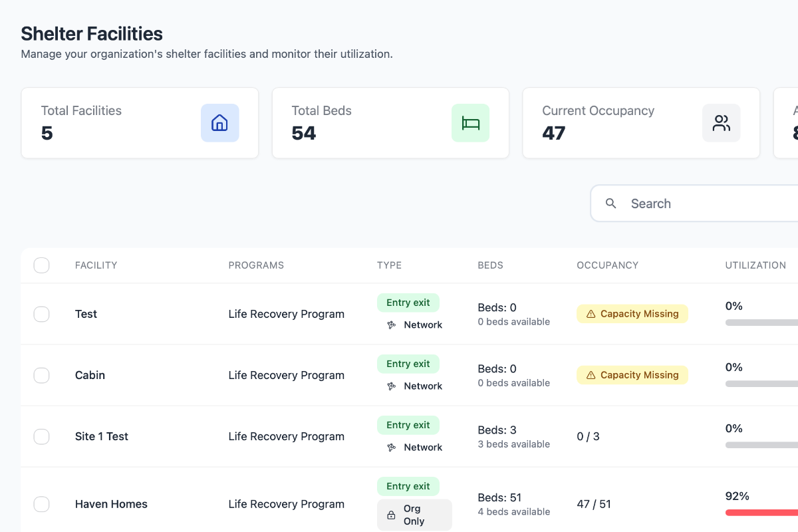
Task: Click the magnifying glass search icon
Action: tap(611, 203)
